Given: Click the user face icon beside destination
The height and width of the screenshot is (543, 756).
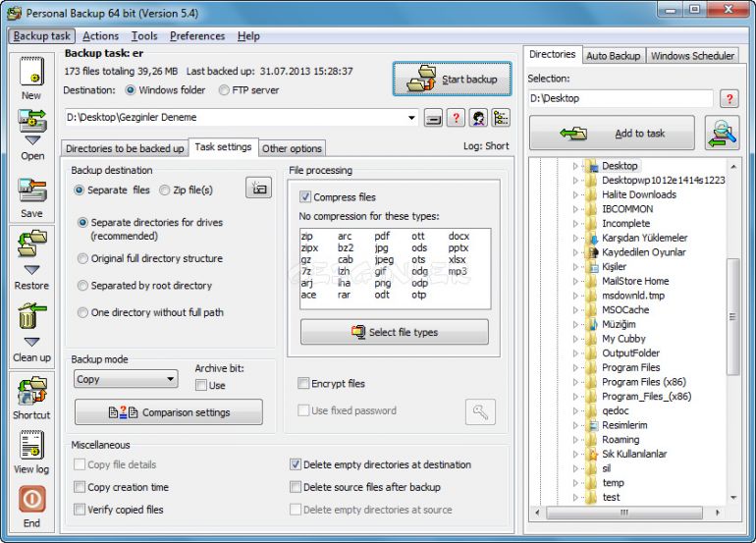Looking at the screenshot, I should point(478,118).
